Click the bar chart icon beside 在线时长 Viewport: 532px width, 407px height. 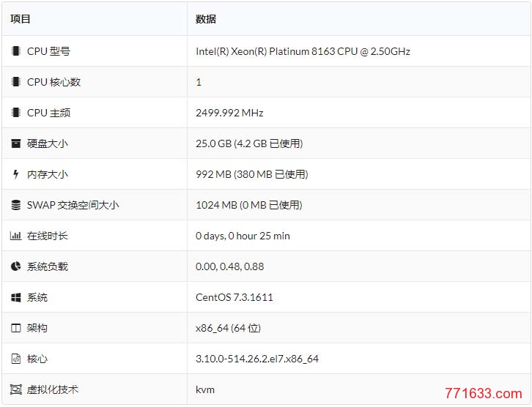click(x=15, y=236)
